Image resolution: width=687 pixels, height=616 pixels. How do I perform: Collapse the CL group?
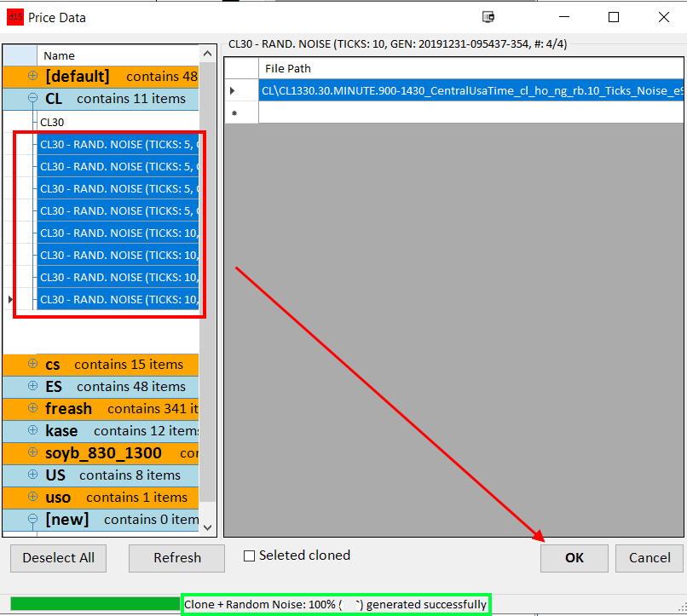pos(32,98)
